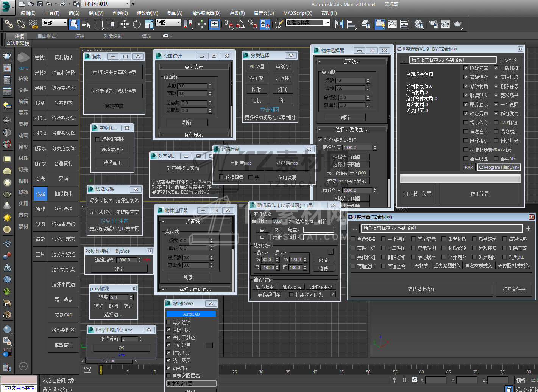Viewport: 538px width, 392px height.
Task: Open the 修改器(M) menu
Action: click(148, 13)
